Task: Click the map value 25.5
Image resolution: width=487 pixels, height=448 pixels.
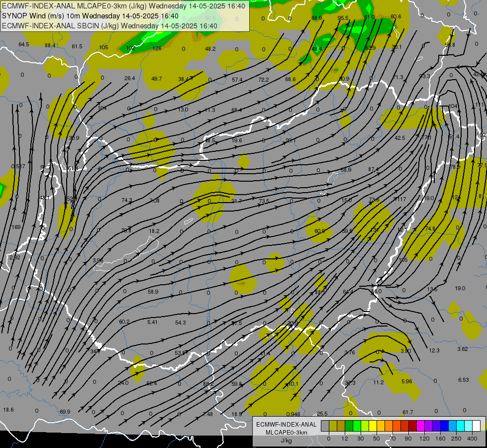Action: pos(322,414)
